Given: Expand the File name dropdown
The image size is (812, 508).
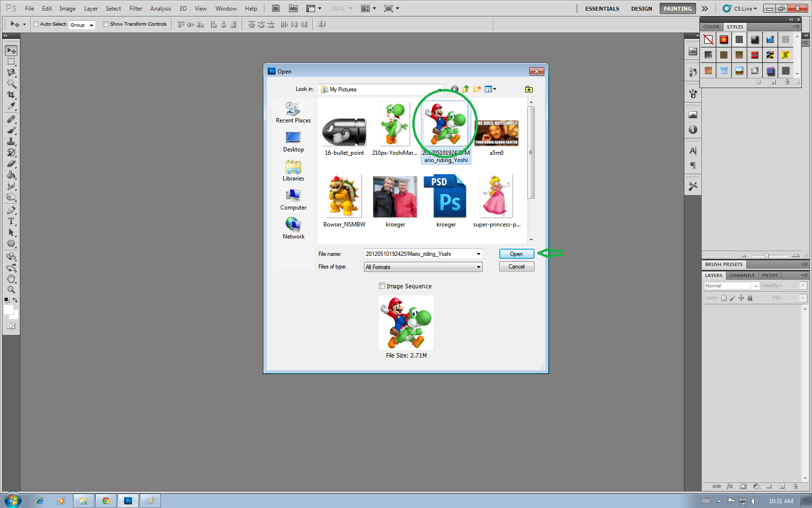Looking at the screenshot, I should click(478, 254).
